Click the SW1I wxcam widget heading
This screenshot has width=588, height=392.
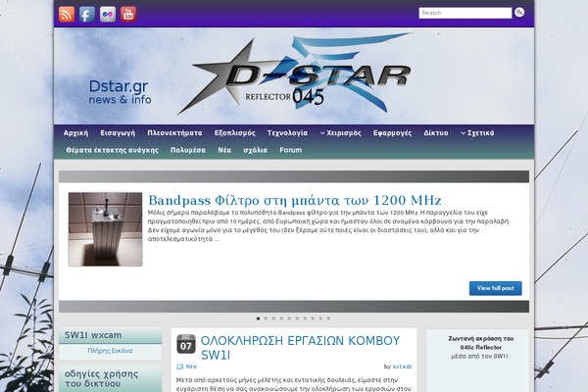point(93,335)
